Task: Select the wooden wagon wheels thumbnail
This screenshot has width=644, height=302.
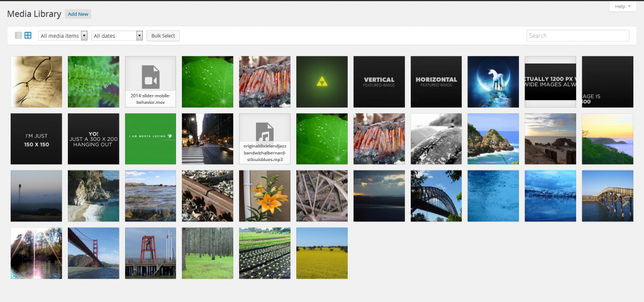Action: pos(322,196)
